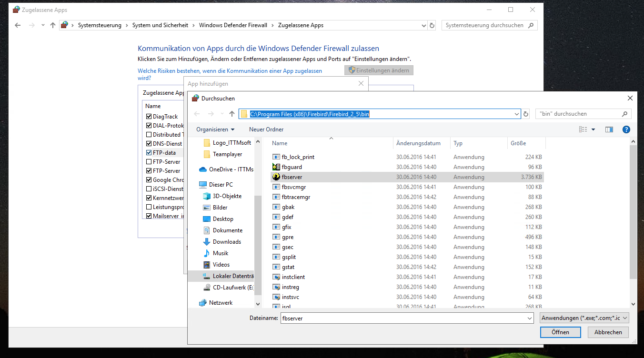The width and height of the screenshot is (644, 358).
Task: Go up one folder level in the Durchsuchen dialog
Action: click(x=232, y=114)
